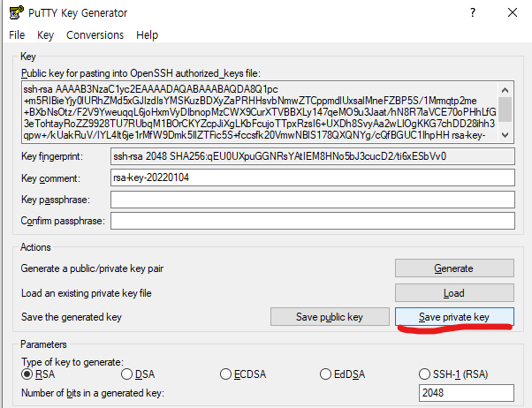Image resolution: width=532 pixels, height=408 pixels.
Task: Click the PuTTY Key Generator title bar icon
Action: coord(16,12)
